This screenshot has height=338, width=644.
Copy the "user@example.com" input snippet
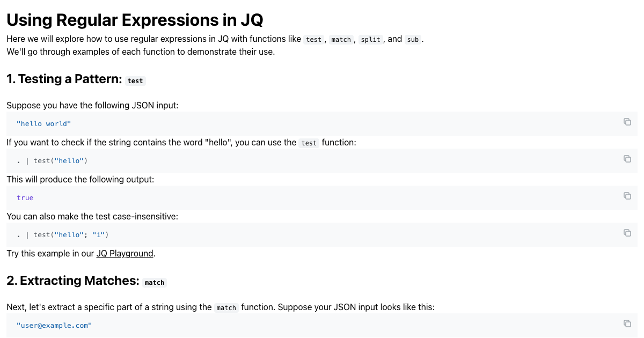point(627,324)
